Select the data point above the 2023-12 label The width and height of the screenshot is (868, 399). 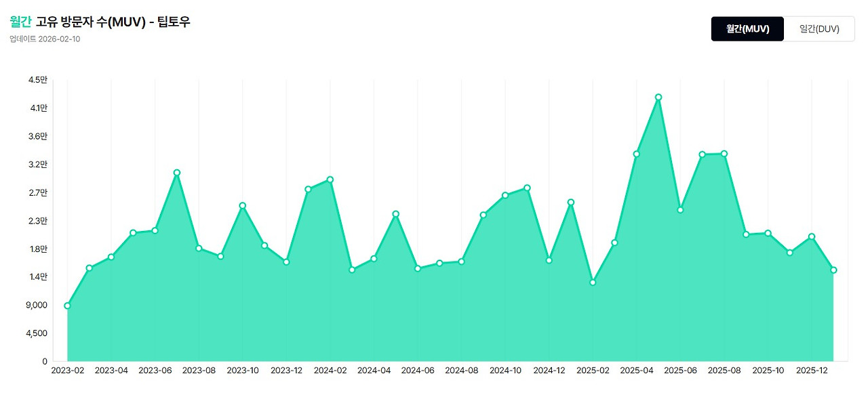(286, 261)
